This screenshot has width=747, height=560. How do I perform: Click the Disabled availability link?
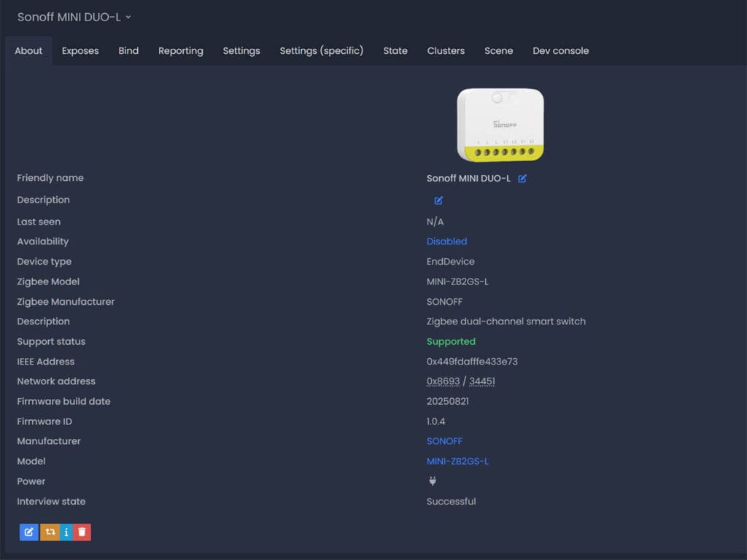click(x=446, y=241)
